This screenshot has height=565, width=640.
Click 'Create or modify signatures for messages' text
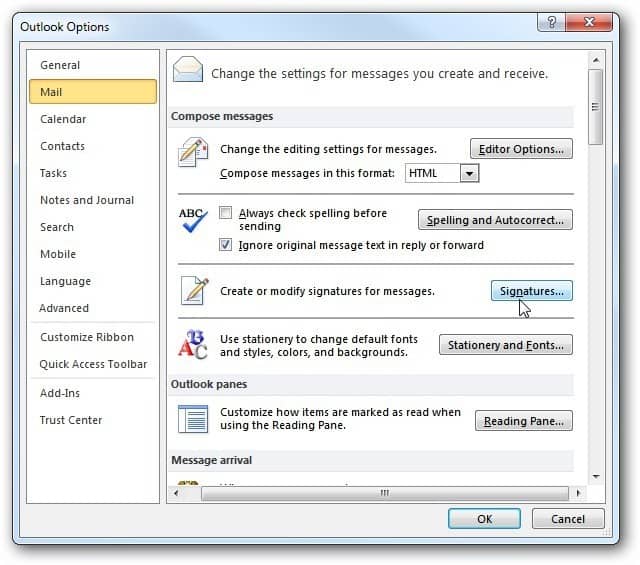tap(327, 291)
